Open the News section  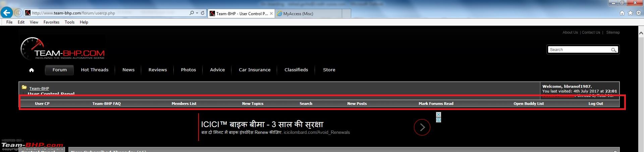pos(128,70)
